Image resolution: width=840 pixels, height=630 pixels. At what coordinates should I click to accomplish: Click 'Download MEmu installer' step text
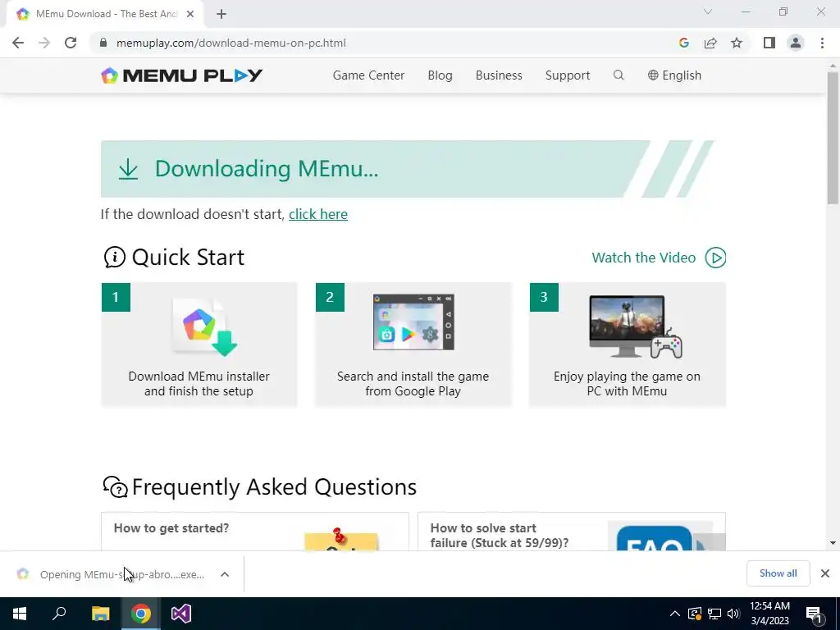click(199, 384)
